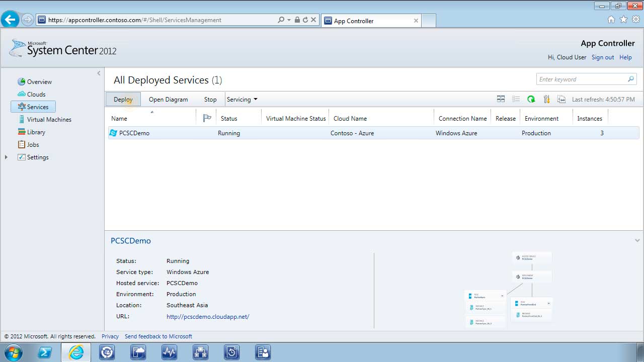Click Open Diagram in the toolbar
The width and height of the screenshot is (644, 362).
[168, 99]
